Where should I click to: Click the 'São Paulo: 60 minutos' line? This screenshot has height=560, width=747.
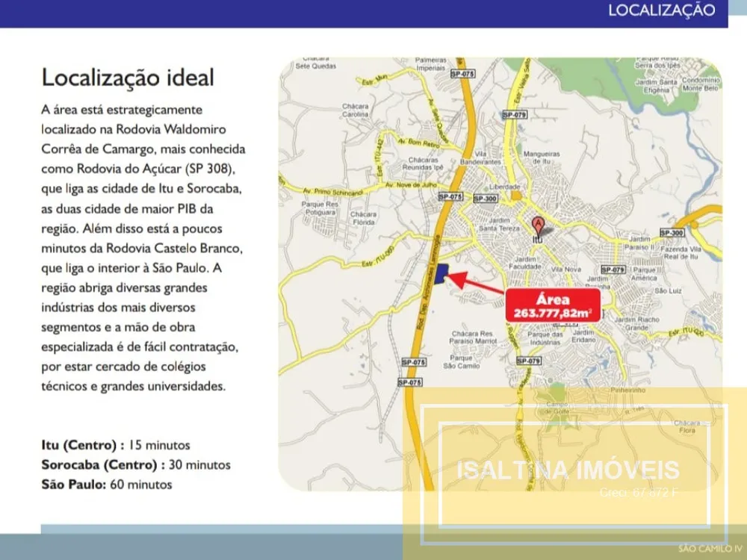coord(107,485)
